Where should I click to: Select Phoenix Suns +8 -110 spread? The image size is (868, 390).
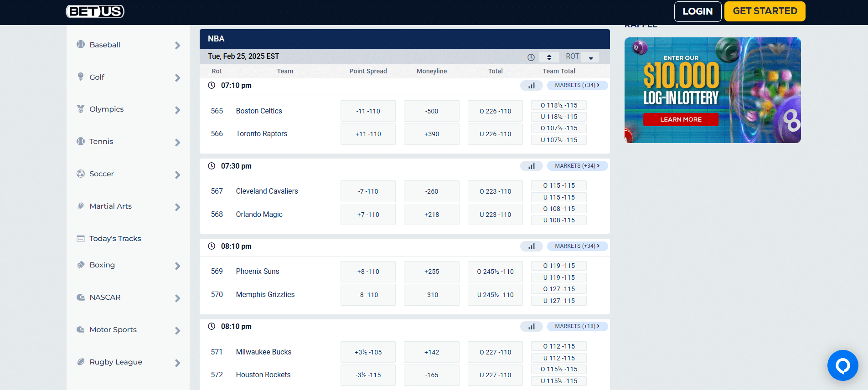368,272
